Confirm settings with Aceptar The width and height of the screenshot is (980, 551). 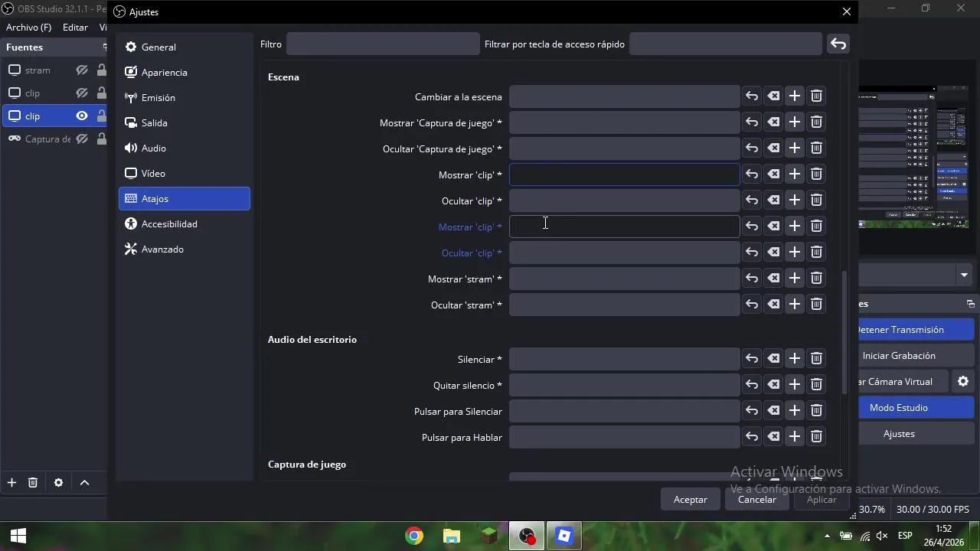[x=691, y=500]
